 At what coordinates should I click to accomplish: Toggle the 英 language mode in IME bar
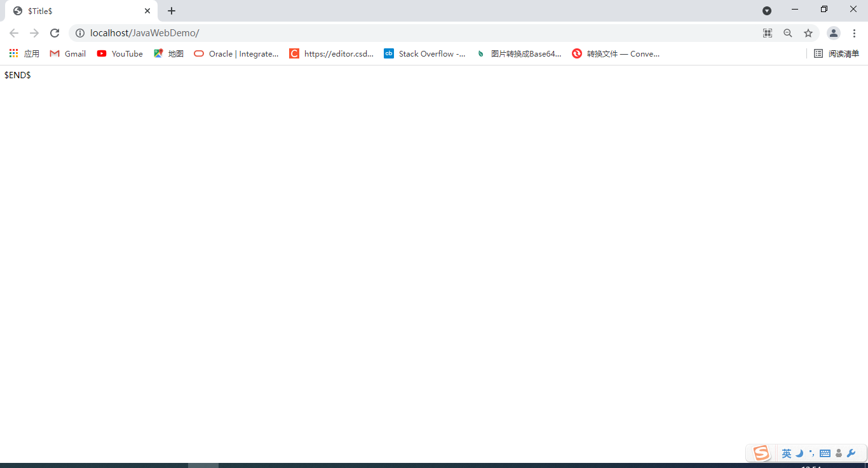[787, 453]
